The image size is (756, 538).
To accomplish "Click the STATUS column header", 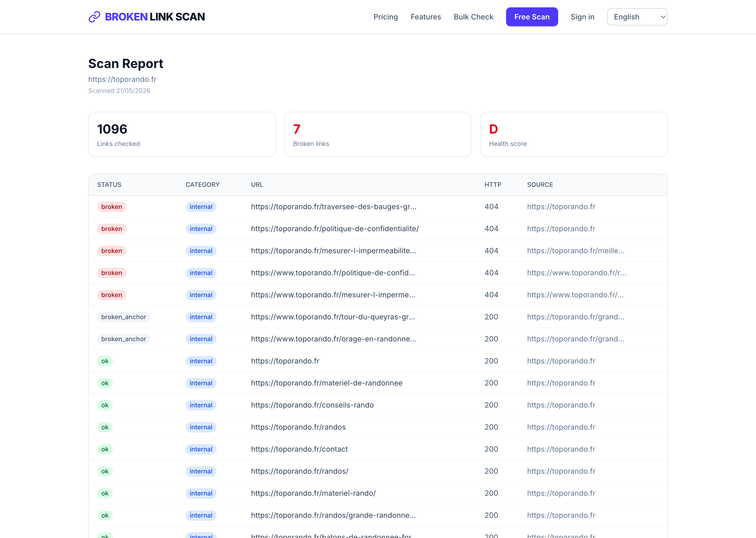I will point(109,185).
